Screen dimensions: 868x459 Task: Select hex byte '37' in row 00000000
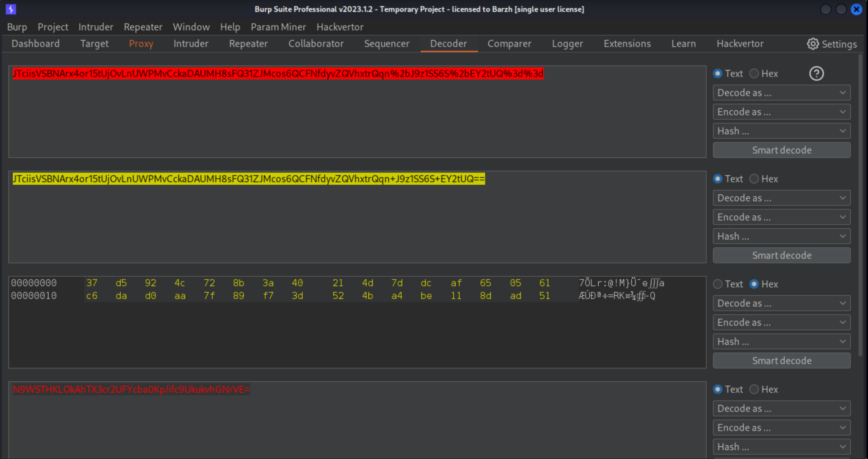pos(92,283)
